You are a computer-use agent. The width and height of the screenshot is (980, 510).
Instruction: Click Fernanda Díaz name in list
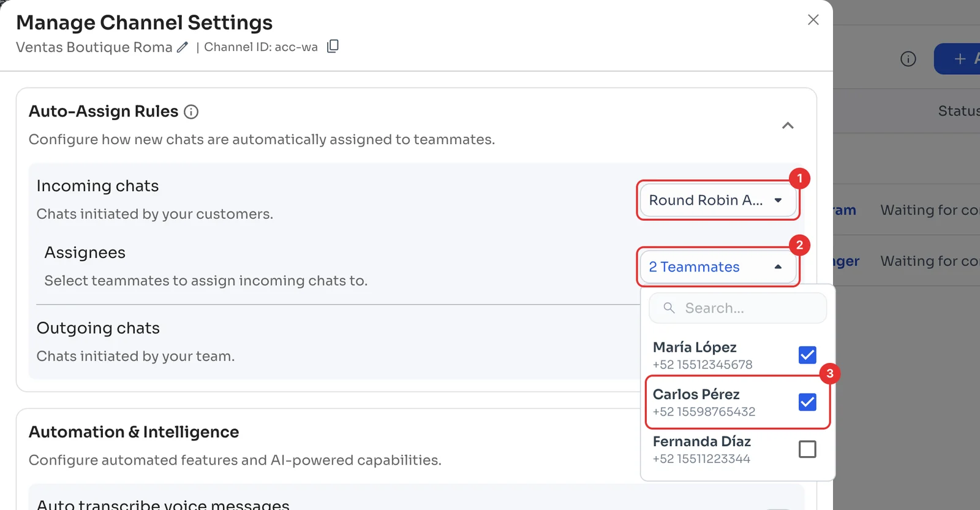(x=702, y=441)
